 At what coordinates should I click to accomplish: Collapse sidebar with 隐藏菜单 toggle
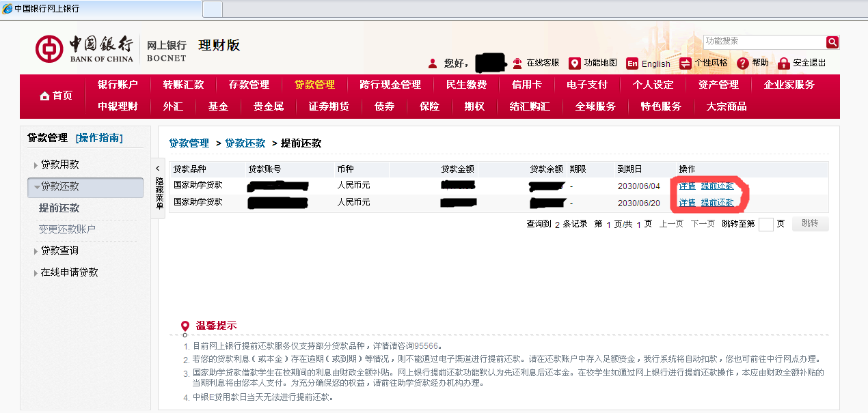(158, 188)
